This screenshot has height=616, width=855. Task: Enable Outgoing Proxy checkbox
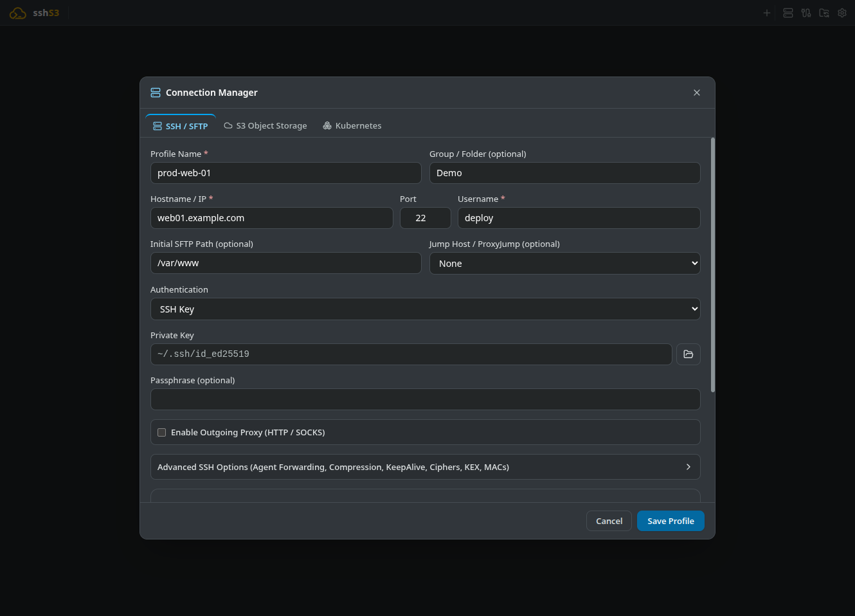(162, 433)
